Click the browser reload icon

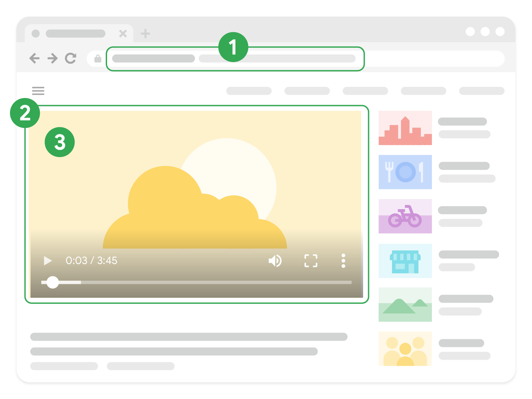coord(71,58)
